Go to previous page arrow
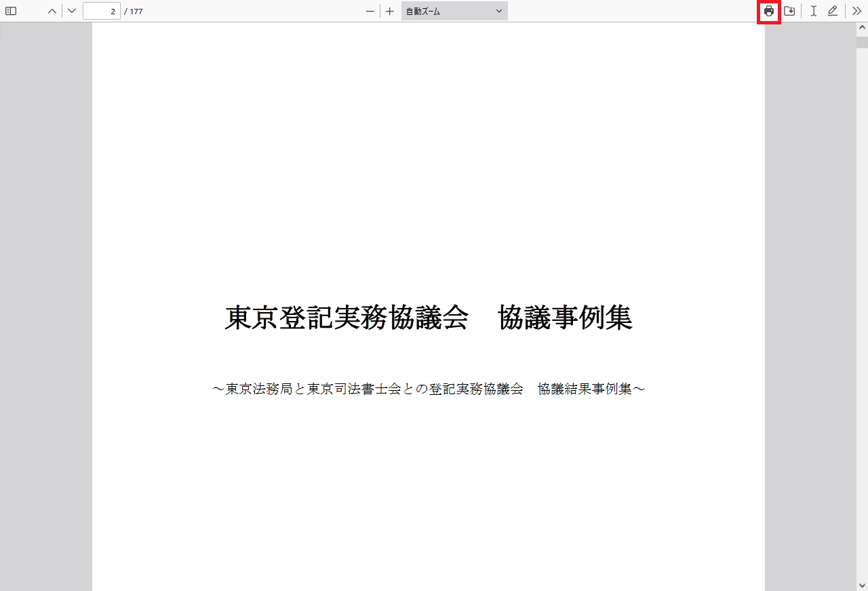The image size is (868, 591). pyautogui.click(x=52, y=11)
